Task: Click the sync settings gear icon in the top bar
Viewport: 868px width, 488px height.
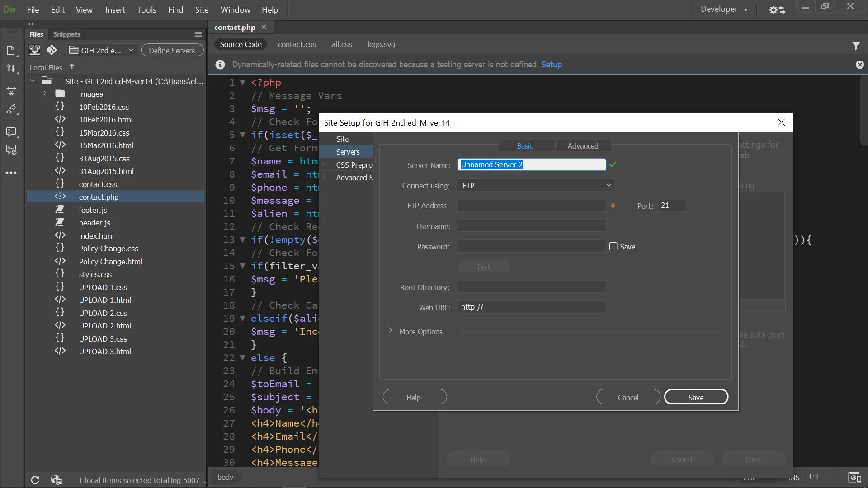Action: [777, 9]
